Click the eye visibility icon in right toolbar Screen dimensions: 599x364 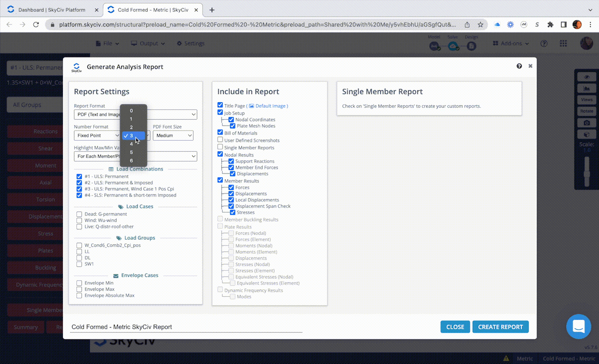[x=587, y=77]
